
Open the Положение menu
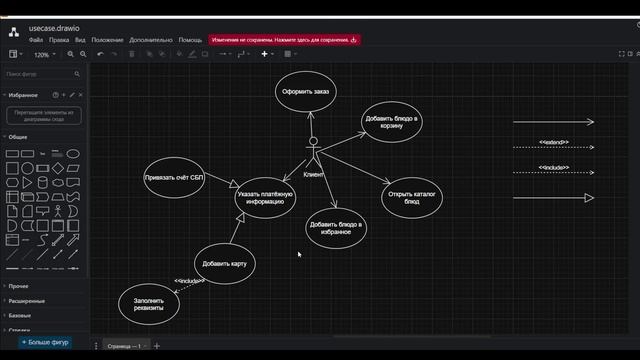107,40
